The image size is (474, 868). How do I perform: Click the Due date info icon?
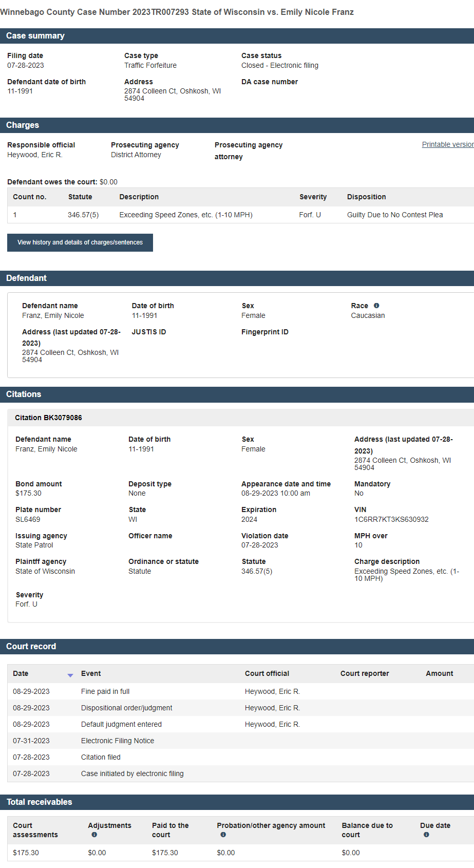pos(426,835)
